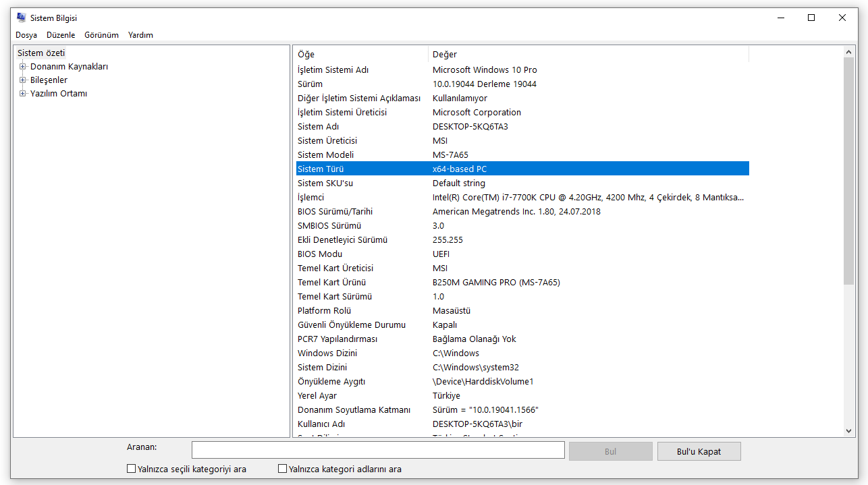Click the Değer column header
Viewport: 868px width, 485px height.
coord(587,55)
